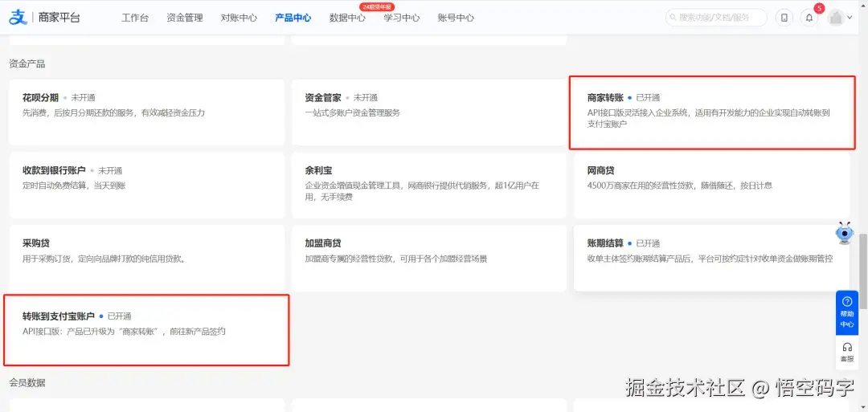Click the 资金产品 section heading

27,63
